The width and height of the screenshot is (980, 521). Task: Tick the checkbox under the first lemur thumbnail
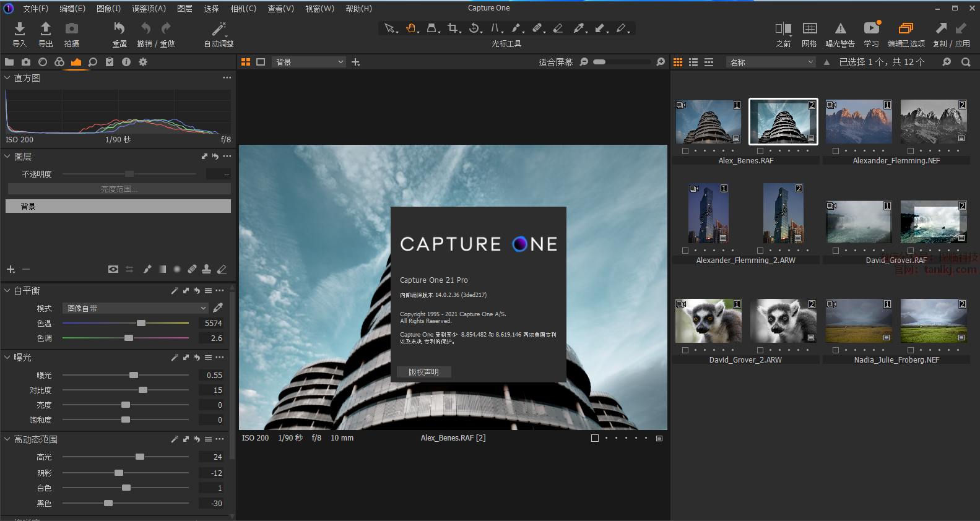(685, 350)
